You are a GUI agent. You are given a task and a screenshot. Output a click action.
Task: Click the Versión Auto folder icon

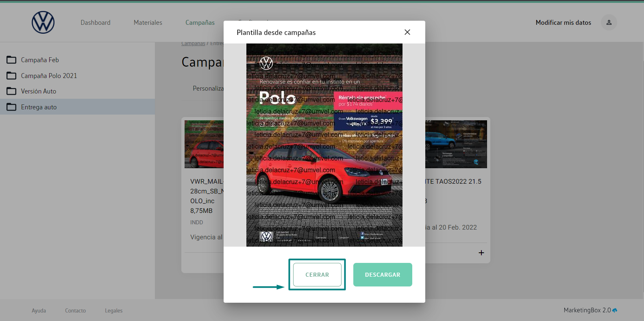tap(11, 91)
